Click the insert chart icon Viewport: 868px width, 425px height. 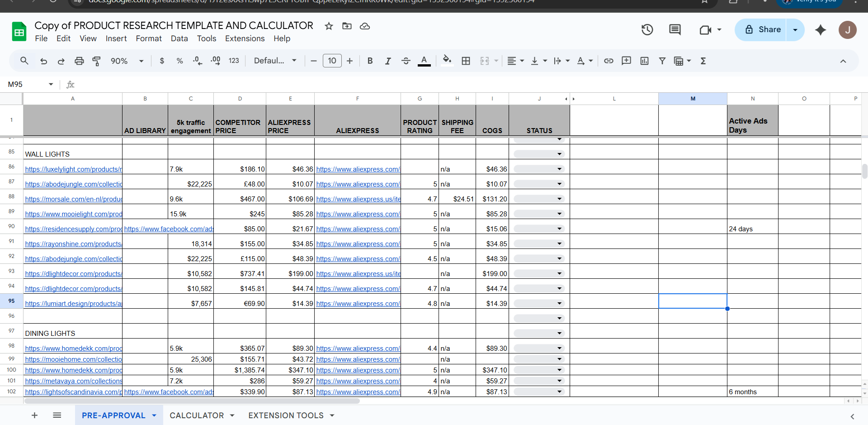(x=644, y=61)
